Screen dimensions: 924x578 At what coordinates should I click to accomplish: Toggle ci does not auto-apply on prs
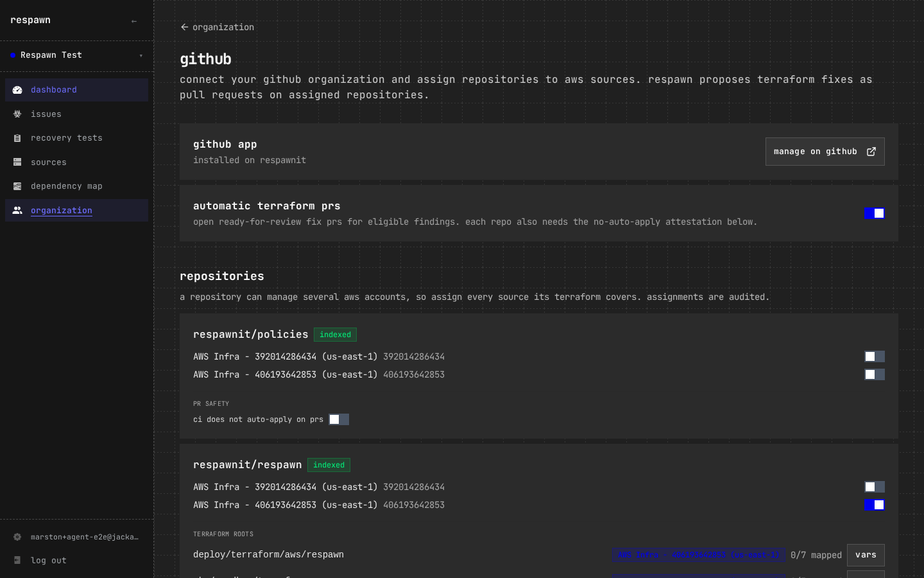tap(339, 419)
